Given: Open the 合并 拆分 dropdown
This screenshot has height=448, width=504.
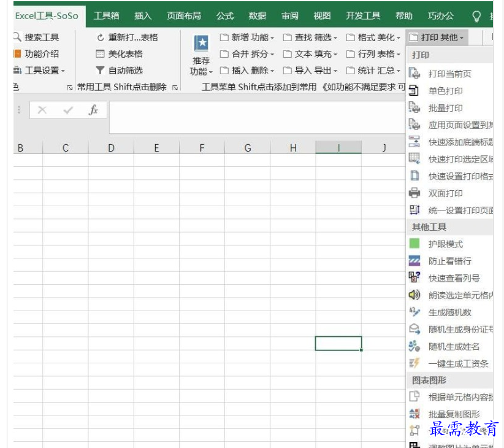Looking at the screenshot, I should [247, 54].
